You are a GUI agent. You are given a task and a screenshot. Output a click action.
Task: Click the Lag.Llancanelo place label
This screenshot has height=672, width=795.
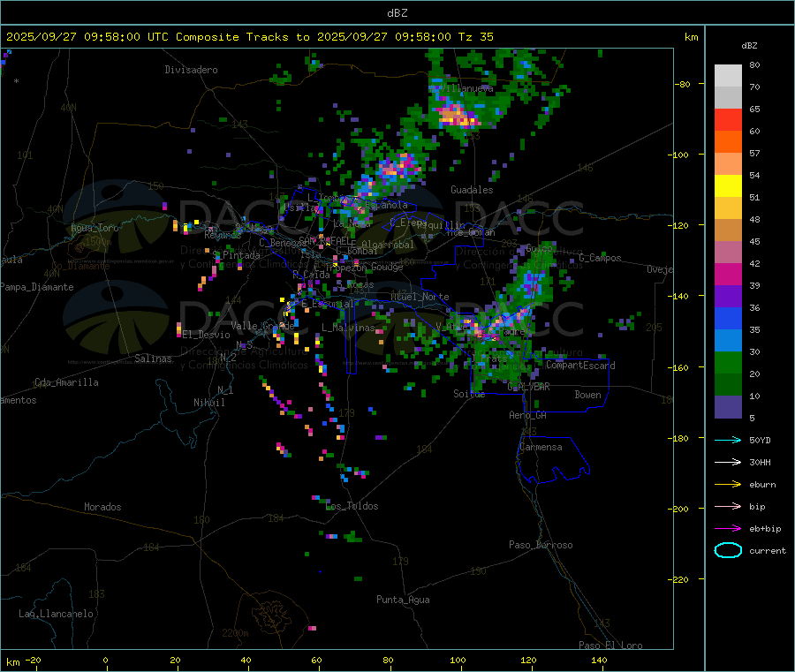point(56,614)
